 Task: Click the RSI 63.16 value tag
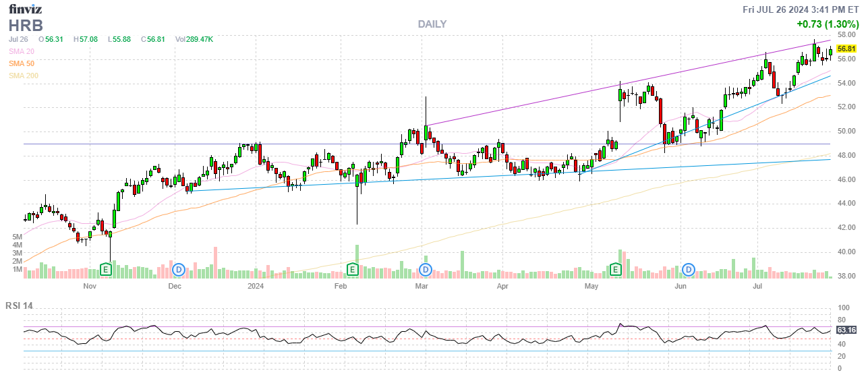(846, 330)
